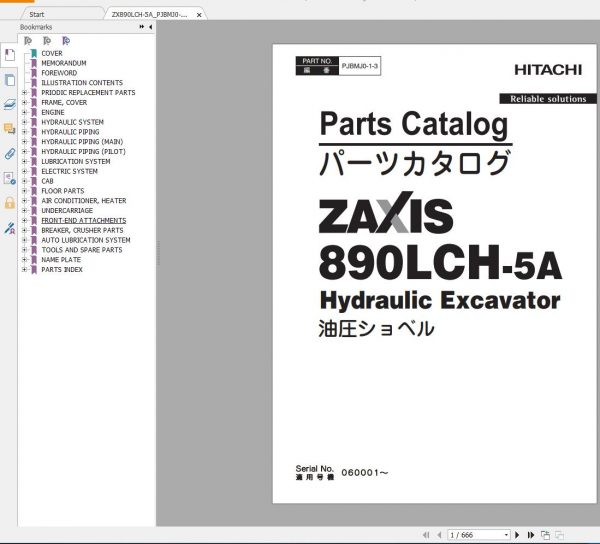
Task: Open the document search panel icon
Action: (x=10, y=178)
